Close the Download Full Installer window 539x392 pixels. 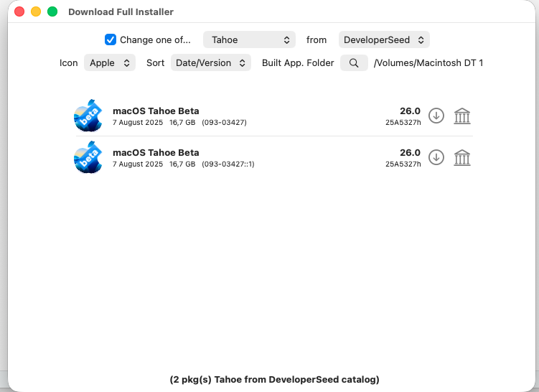(x=19, y=11)
